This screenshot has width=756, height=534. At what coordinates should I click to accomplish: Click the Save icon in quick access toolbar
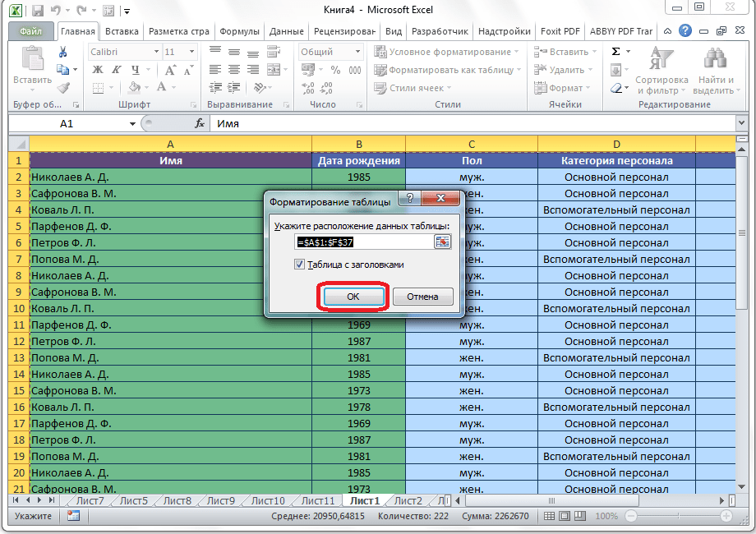tap(38, 11)
